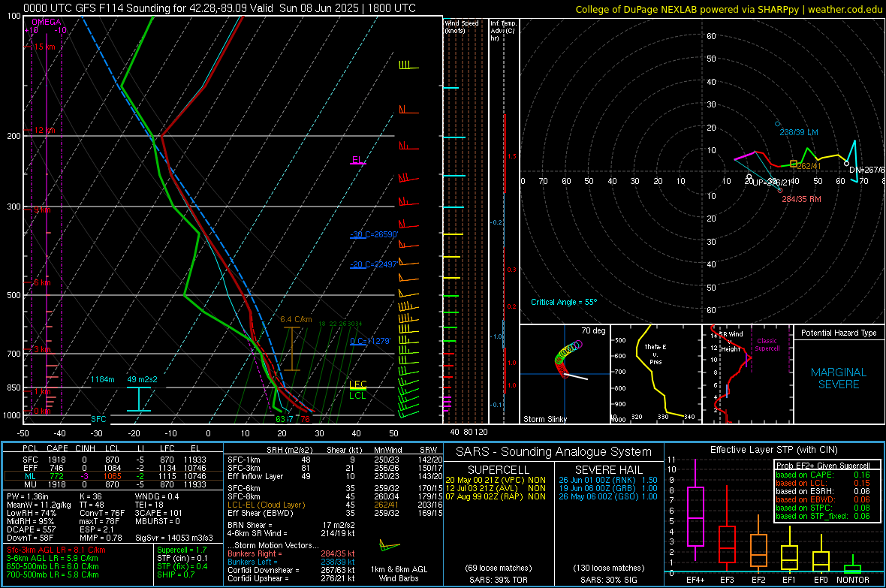Click the Bunkers Right storm motion line
This screenshot has height=588, width=886.
pos(291,553)
